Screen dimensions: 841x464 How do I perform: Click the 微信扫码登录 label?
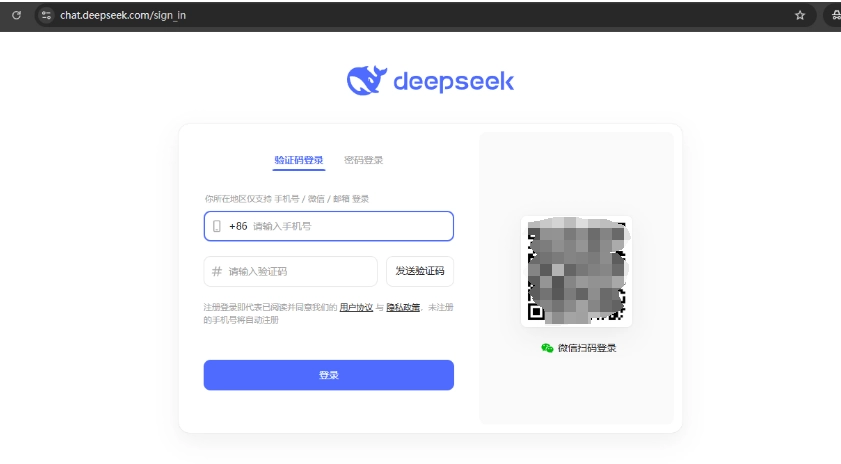tap(587, 348)
